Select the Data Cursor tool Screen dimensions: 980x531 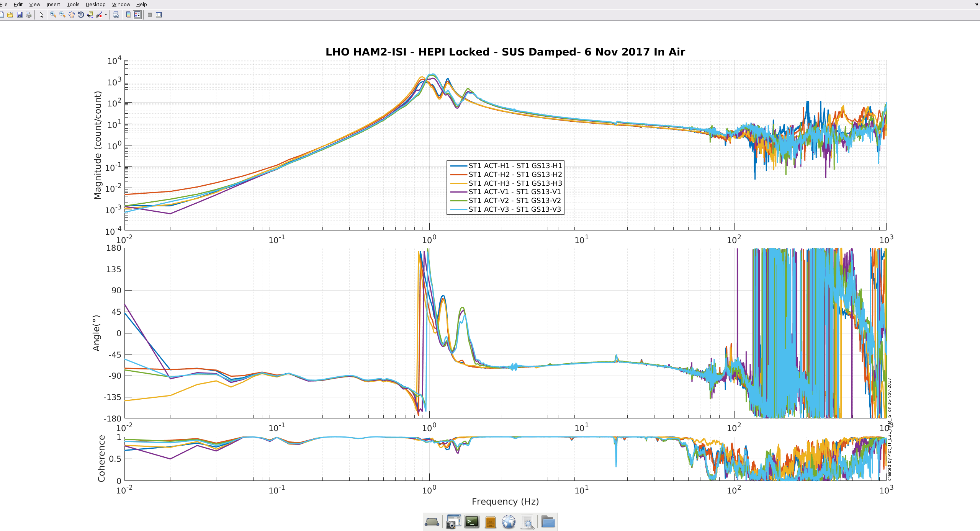coord(90,15)
